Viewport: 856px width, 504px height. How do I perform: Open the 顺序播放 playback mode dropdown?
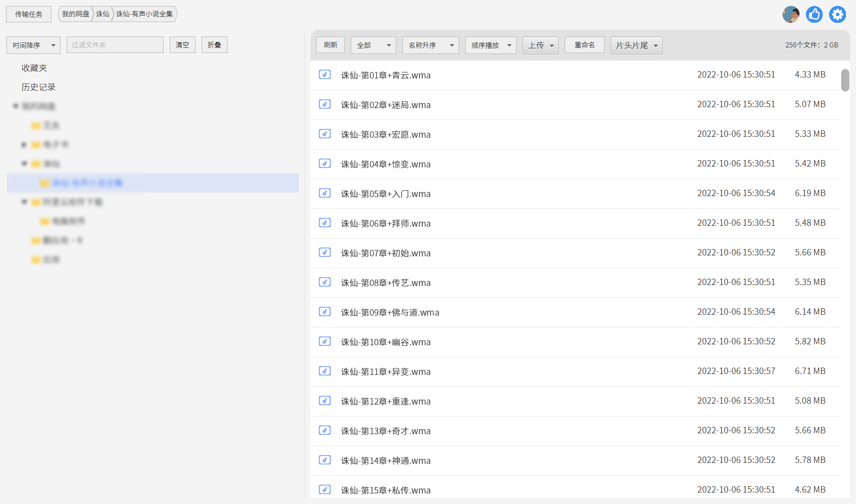point(491,45)
